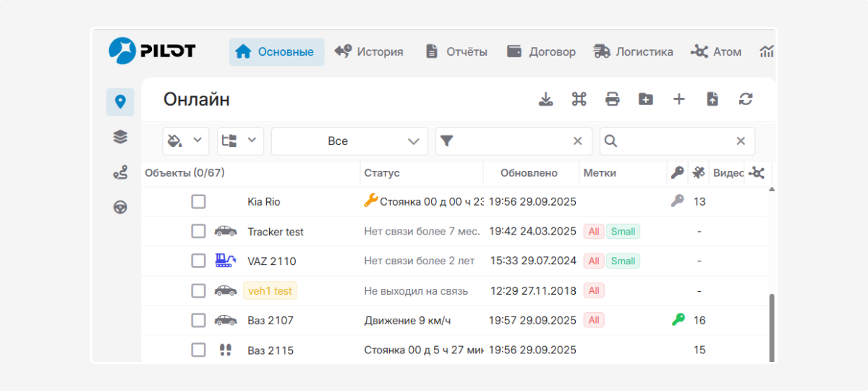Click the printer icon
The height and width of the screenshot is (391, 868).
pyautogui.click(x=613, y=99)
